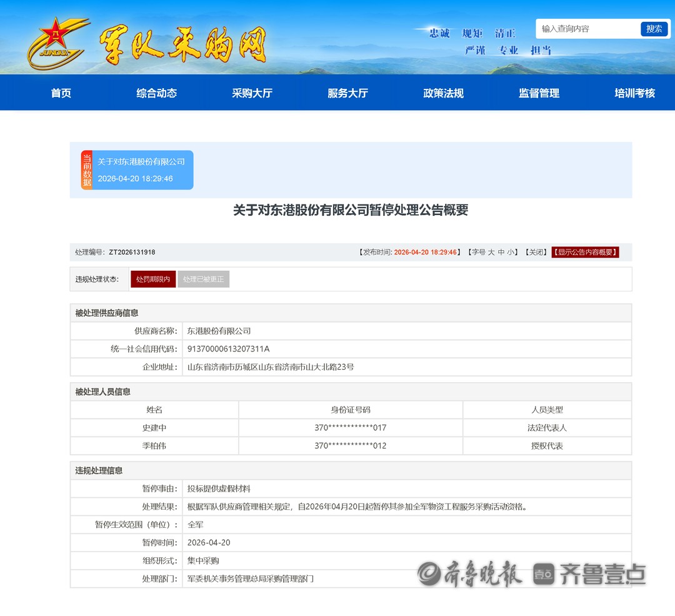Open the 培训考核 nav item

(x=635, y=93)
